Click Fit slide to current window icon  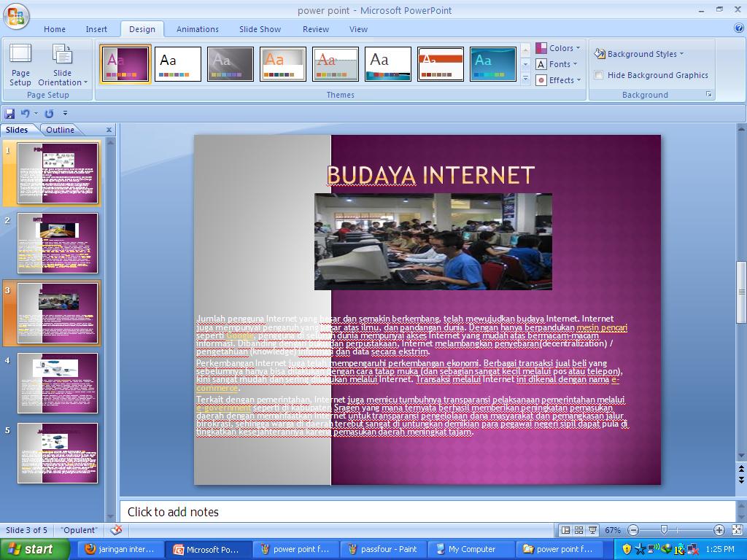(736, 531)
